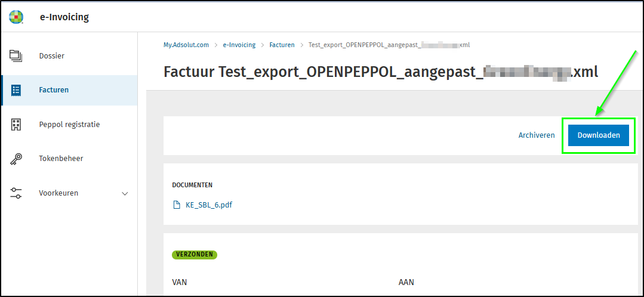Image resolution: width=644 pixels, height=297 pixels.
Task: Open the KE_SBL_6.pdf document link
Action: click(209, 205)
